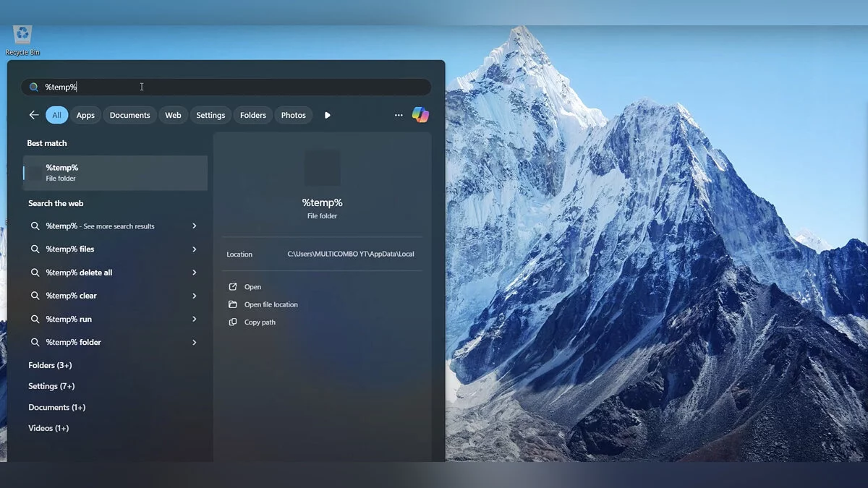Click Open in the preview pane
Image resolution: width=868 pixels, height=488 pixels.
click(x=252, y=287)
